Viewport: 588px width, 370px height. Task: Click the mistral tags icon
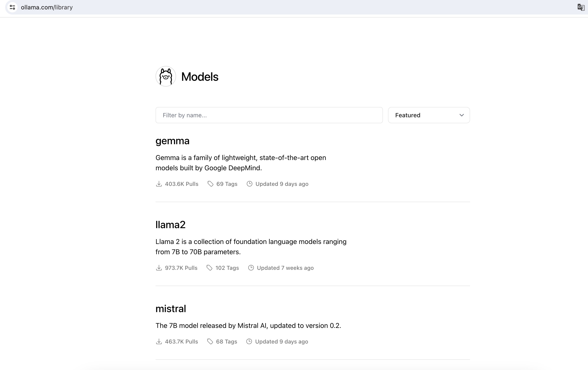point(210,341)
